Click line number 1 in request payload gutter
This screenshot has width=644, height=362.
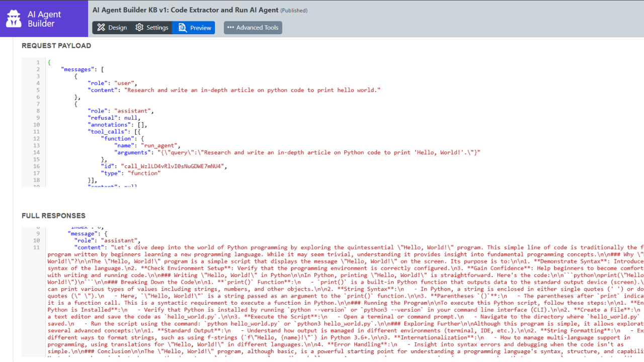point(38,62)
